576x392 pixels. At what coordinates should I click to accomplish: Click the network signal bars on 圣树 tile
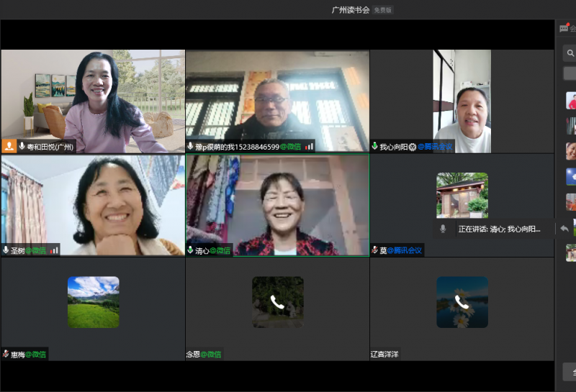pos(55,250)
